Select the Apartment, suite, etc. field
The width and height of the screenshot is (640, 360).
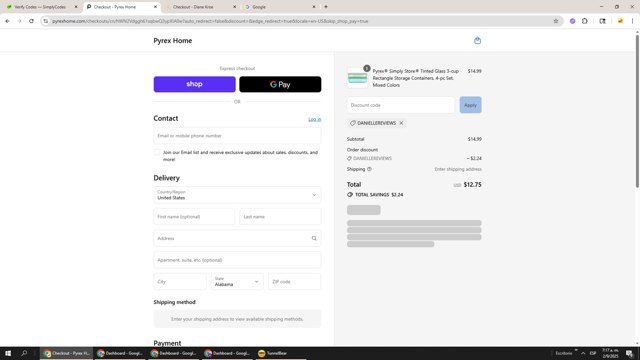pyautogui.click(x=237, y=260)
